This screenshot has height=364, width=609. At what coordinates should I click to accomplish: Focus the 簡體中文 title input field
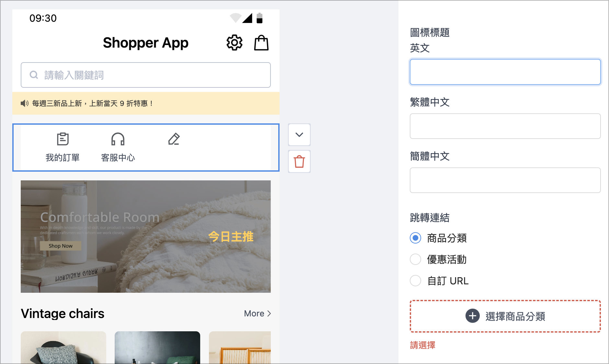pyautogui.click(x=505, y=180)
